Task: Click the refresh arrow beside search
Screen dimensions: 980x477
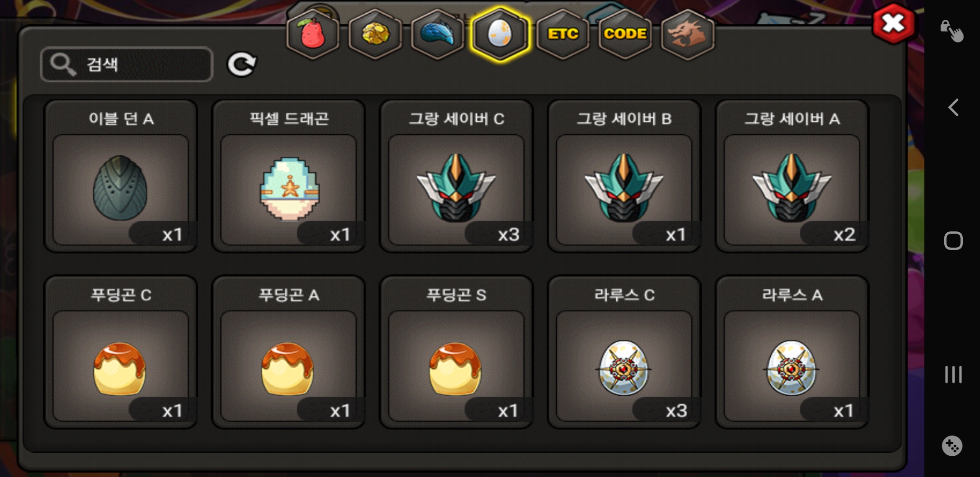Action: pos(241,64)
